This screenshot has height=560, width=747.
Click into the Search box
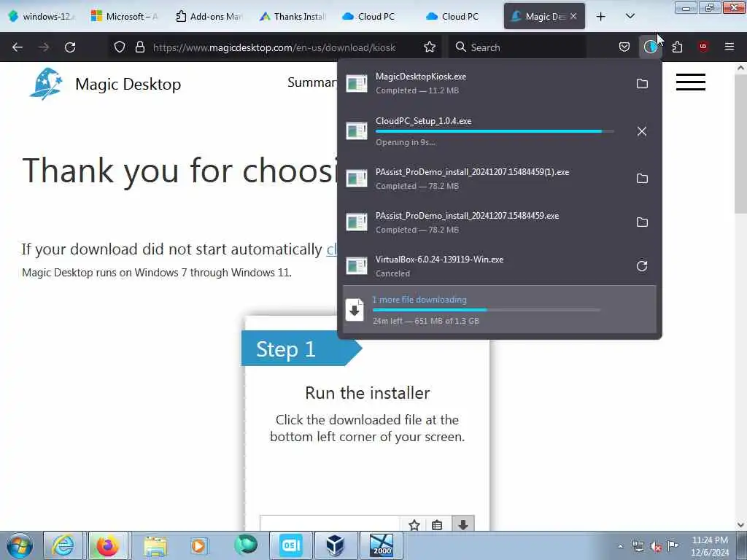point(517,47)
